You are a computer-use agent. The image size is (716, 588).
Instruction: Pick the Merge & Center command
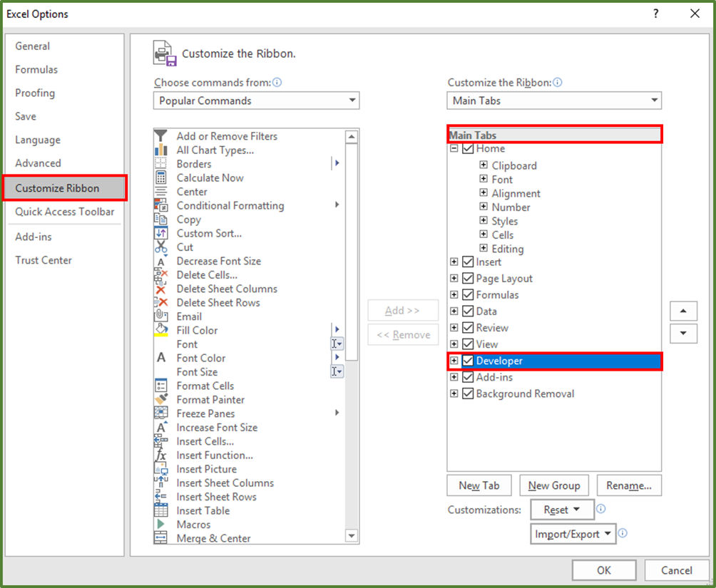[x=211, y=539]
